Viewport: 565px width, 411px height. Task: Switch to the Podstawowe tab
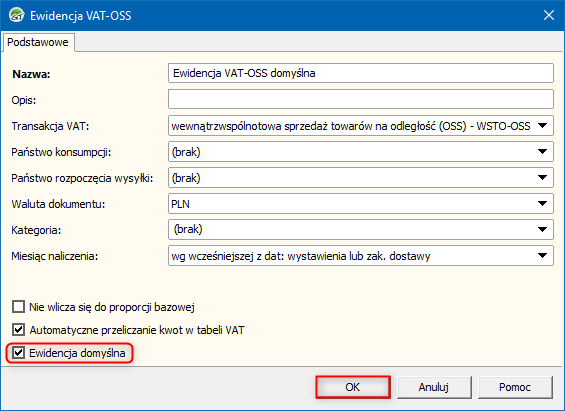click(38, 42)
